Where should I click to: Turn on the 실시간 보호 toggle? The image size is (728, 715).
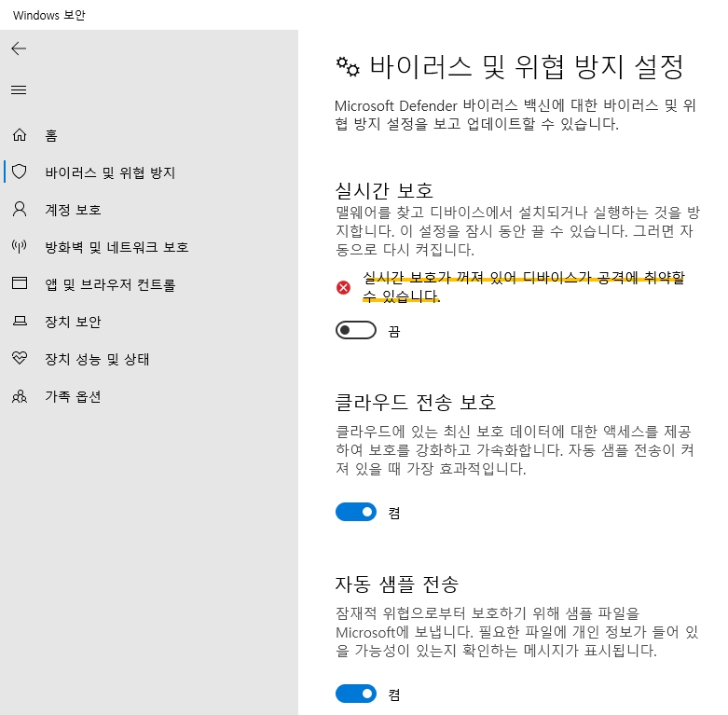(356, 330)
